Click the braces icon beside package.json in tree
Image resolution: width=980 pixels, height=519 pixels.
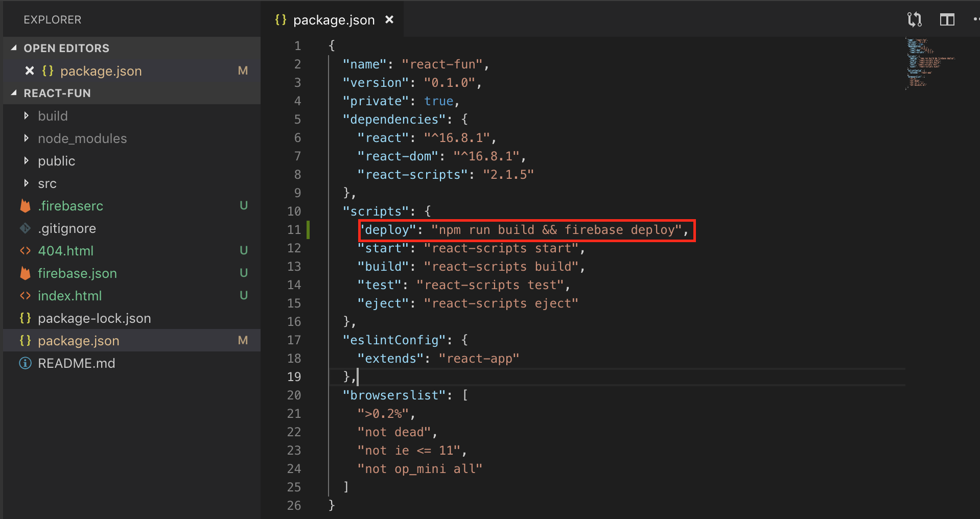[x=25, y=341]
